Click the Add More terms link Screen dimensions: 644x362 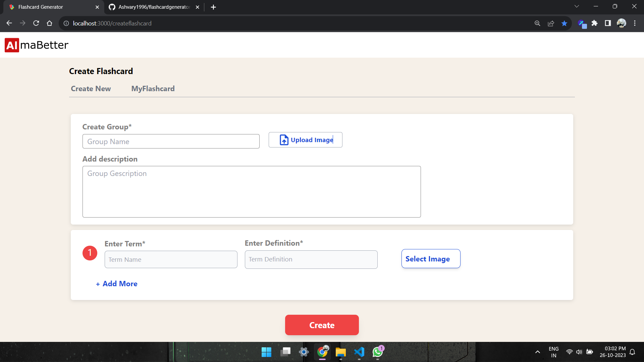116,284
